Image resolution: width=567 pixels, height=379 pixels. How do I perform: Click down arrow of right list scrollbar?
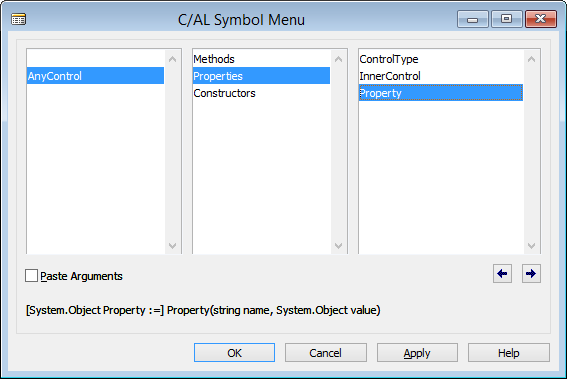point(531,246)
